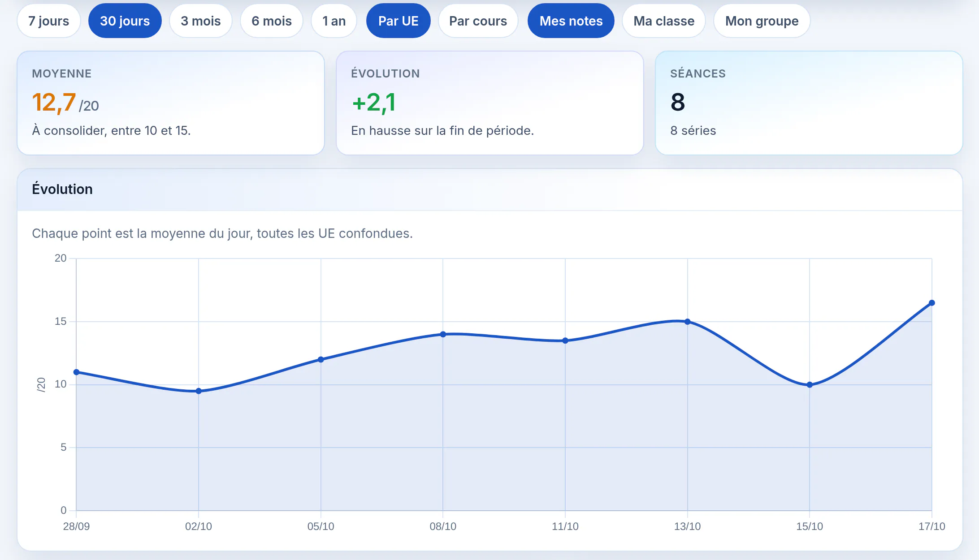
Task: Click the 'À consolider, entre 10 et 15.' text
Action: tap(111, 130)
